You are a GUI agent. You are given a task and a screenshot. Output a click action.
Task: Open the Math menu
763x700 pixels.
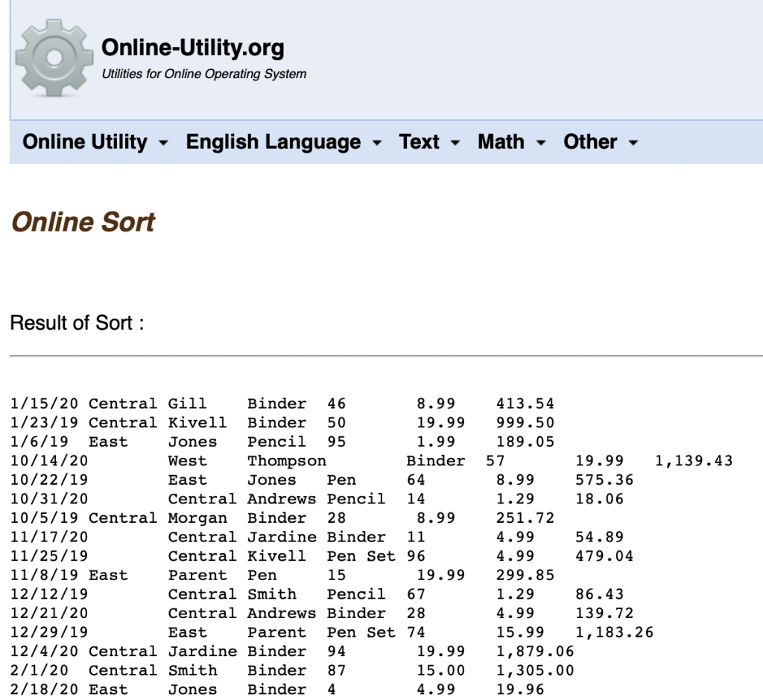tap(501, 141)
